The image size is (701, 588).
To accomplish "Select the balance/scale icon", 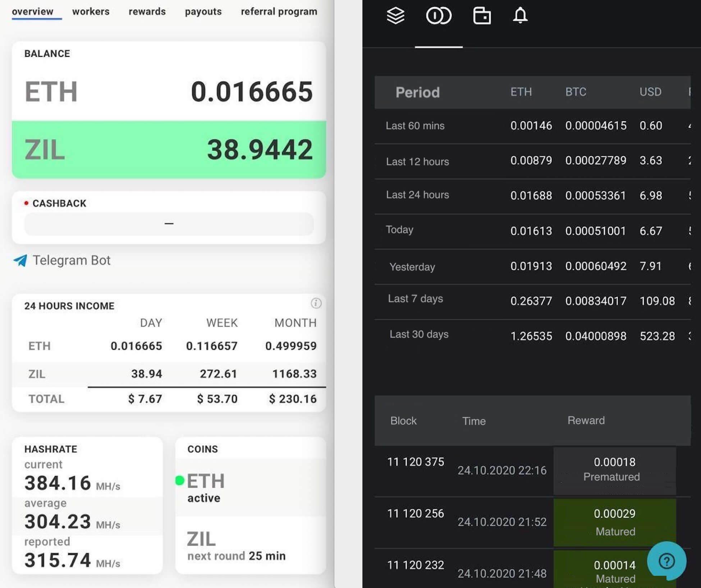I will (439, 15).
